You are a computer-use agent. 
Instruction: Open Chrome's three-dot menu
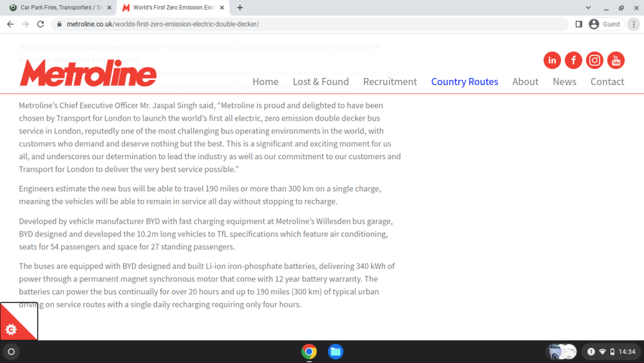[x=634, y=25]
